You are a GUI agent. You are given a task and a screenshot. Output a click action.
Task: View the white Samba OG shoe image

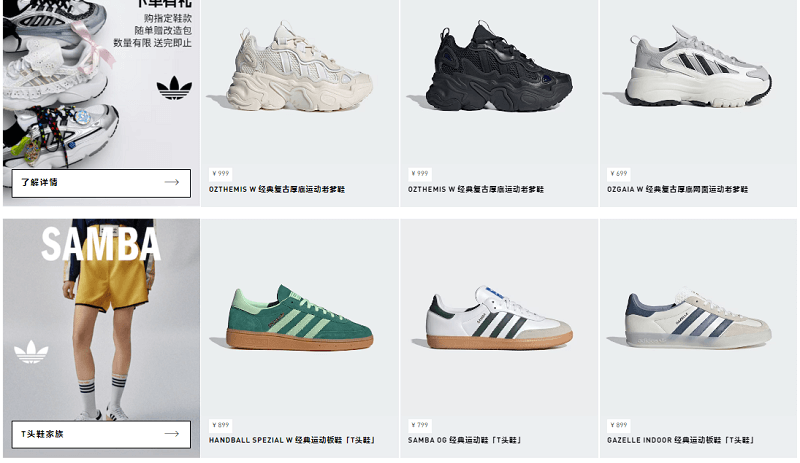pos(498,318)
